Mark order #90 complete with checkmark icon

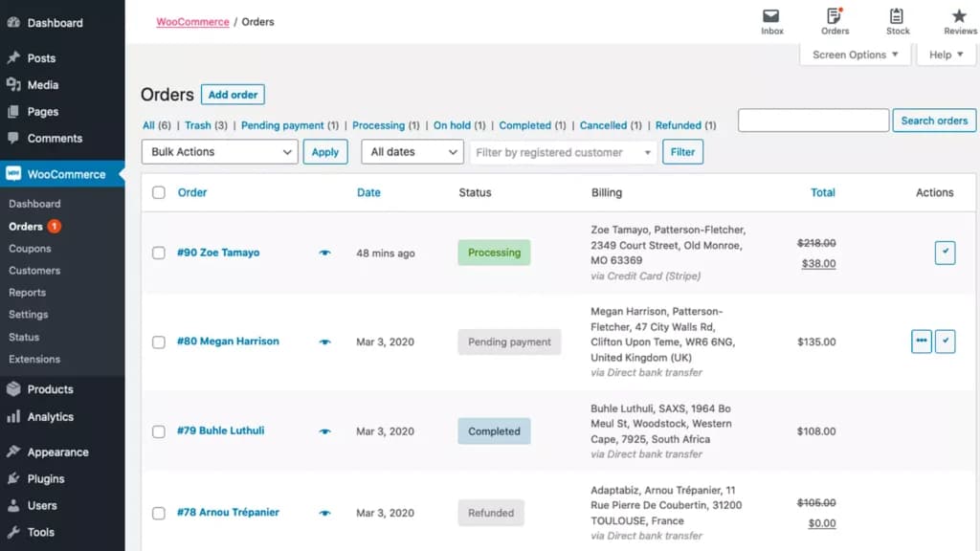click(945, 253)
